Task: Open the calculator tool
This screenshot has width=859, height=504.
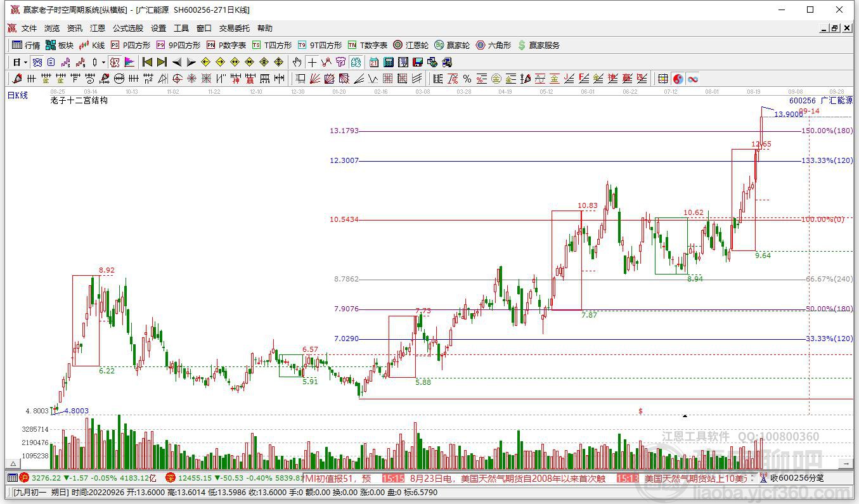Action: click(389, 62)
